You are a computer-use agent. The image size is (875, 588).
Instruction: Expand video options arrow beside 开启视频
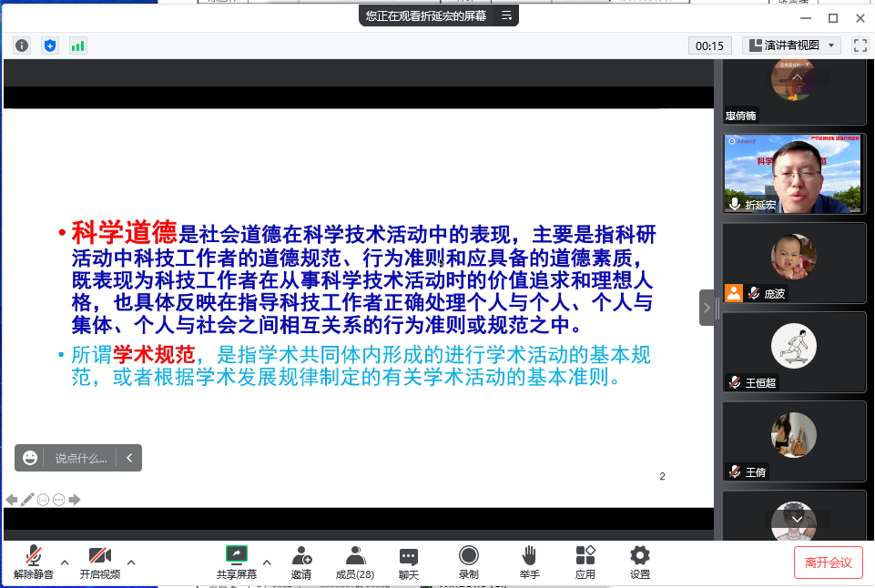[x=131, y=562]
